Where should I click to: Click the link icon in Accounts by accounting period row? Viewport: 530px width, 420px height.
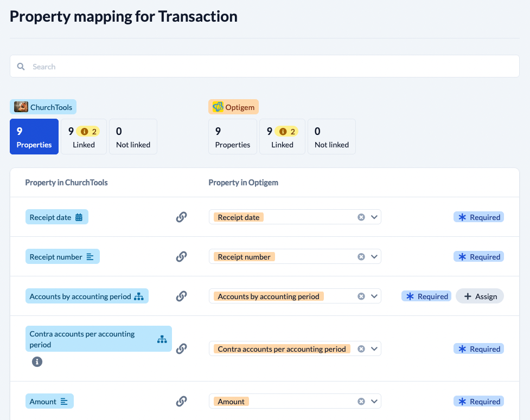182,296
